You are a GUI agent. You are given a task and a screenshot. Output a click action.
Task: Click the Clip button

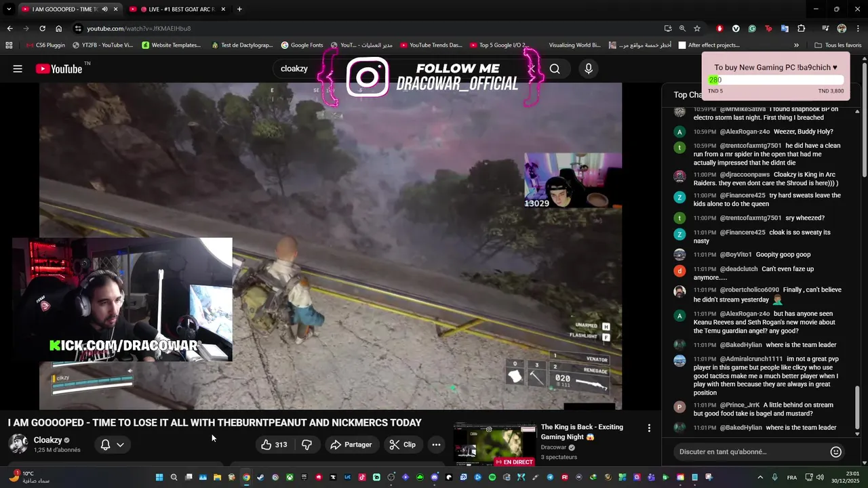click(403, 445)
